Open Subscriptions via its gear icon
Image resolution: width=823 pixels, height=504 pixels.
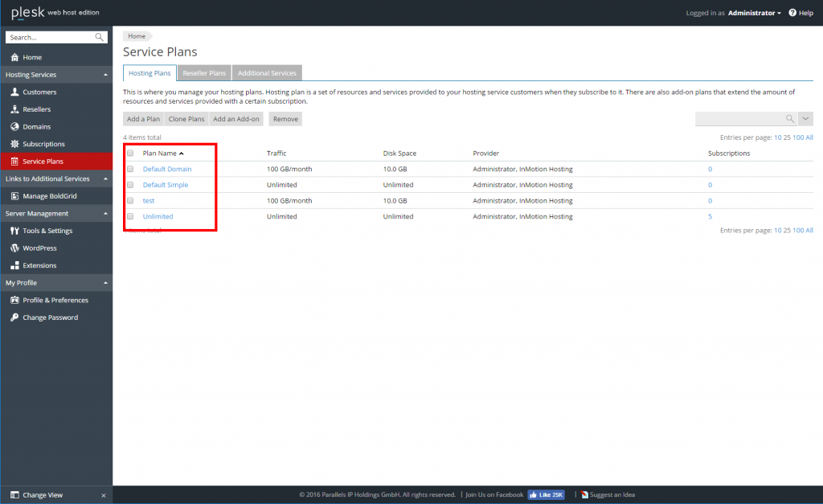[x=14, y=144]
